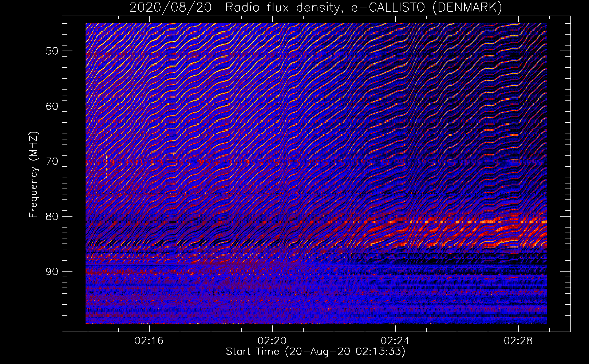
Task: Click the '02:20' time tick label
Action: (x=272, y=341)
